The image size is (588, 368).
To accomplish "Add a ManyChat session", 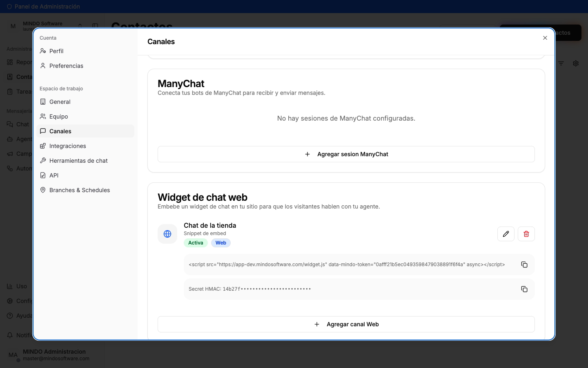I will 346,154.
